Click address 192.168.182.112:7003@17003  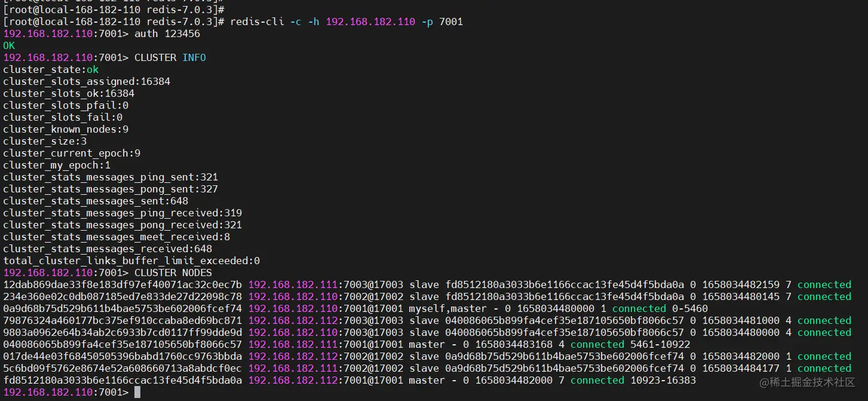[326, 321]
